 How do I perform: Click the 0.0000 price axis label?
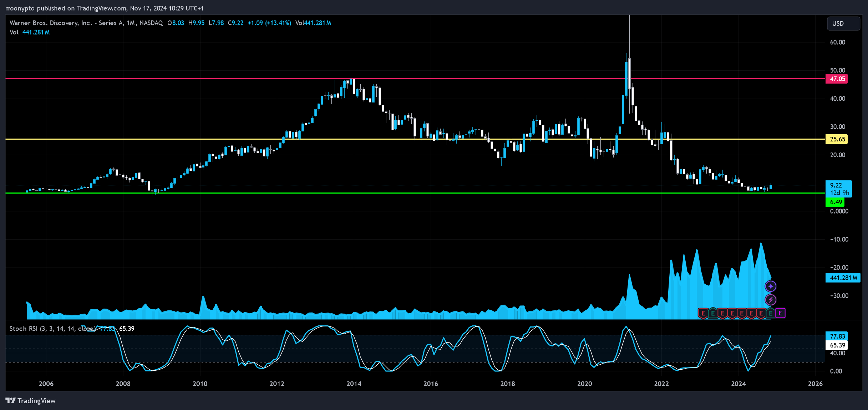(839, 211)
